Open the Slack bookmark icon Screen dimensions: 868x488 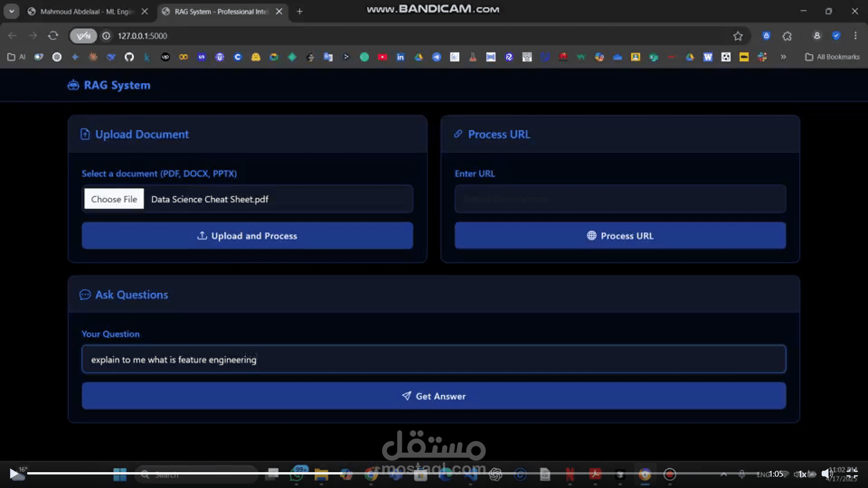click(762, 57)
